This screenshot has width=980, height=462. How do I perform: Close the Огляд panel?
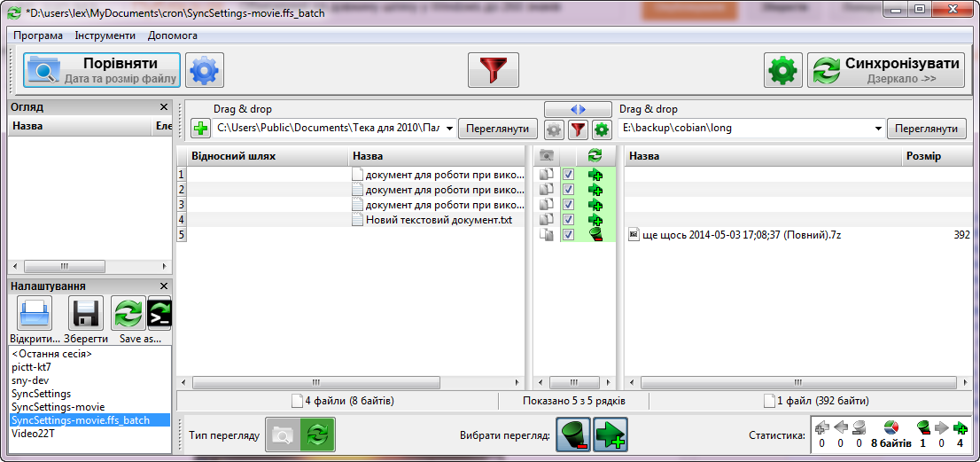[x=163, y=107]
